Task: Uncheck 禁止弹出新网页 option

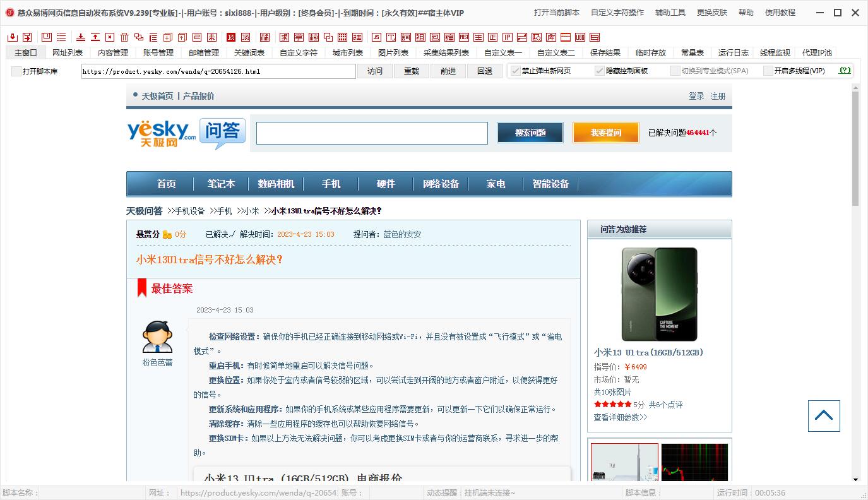Action: (x=516, y=71)
